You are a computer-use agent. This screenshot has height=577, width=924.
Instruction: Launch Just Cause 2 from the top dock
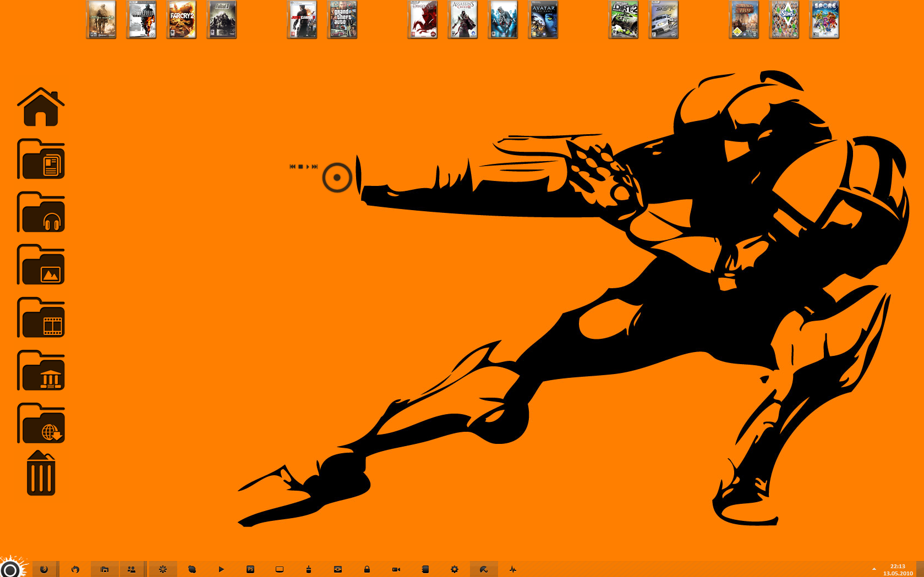pos(302,20)
